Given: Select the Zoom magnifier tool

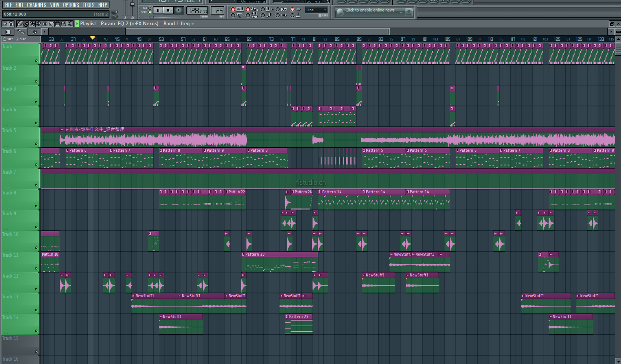Looking at the screenshot, I should (x=64, y=24).
